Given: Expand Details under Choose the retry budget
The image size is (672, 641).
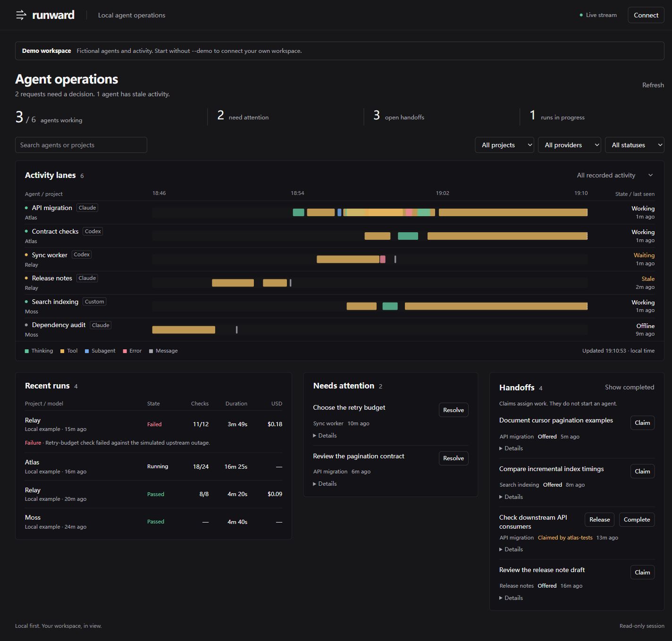Looking at the screenshot, I should (x=325, y=436).
